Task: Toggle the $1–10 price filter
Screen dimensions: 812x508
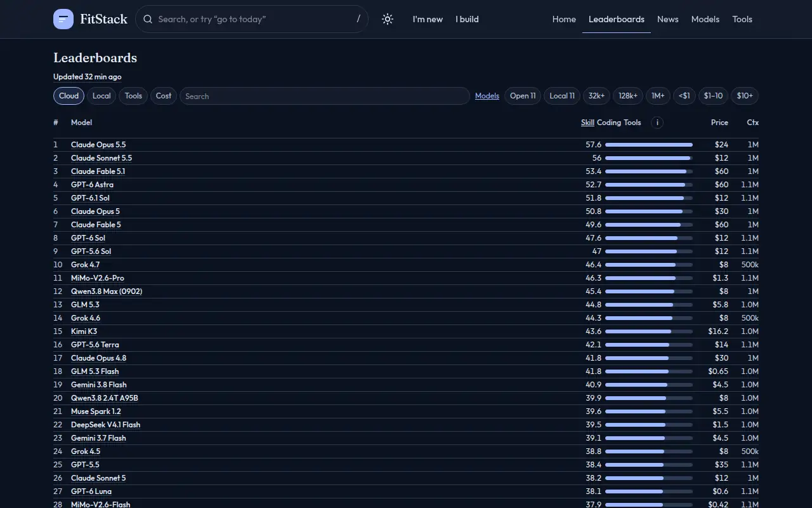Action: pos(713,96)
